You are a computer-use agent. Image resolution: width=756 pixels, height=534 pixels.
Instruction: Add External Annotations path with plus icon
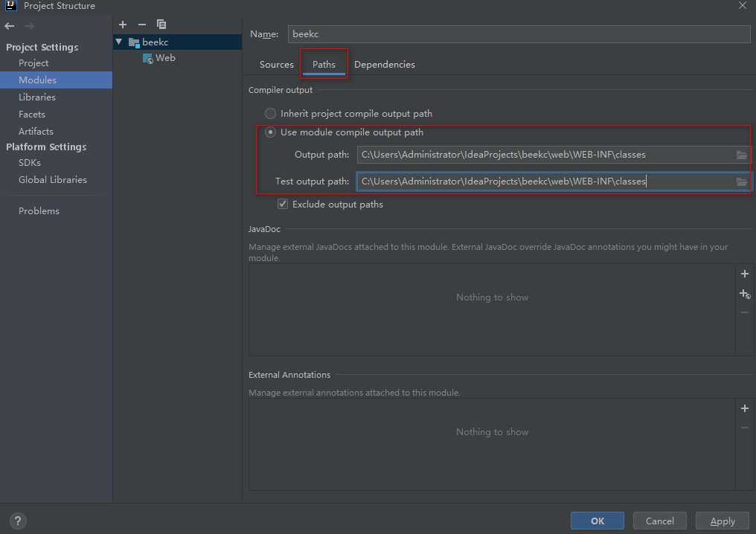coord(744,408)
